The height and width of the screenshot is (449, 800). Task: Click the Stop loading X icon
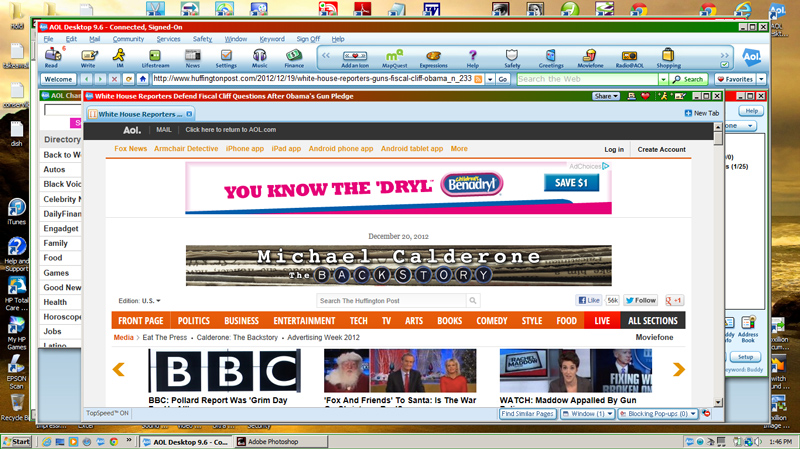click(114, 79)
